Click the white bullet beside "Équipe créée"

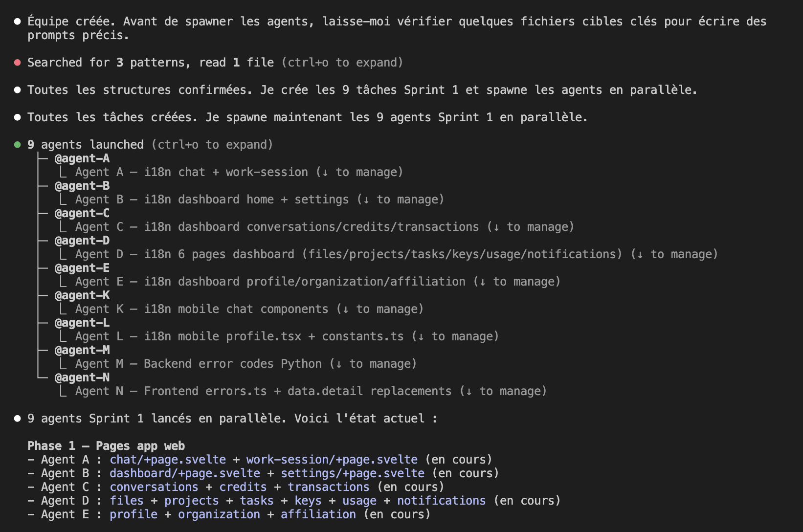coord(18,22)
